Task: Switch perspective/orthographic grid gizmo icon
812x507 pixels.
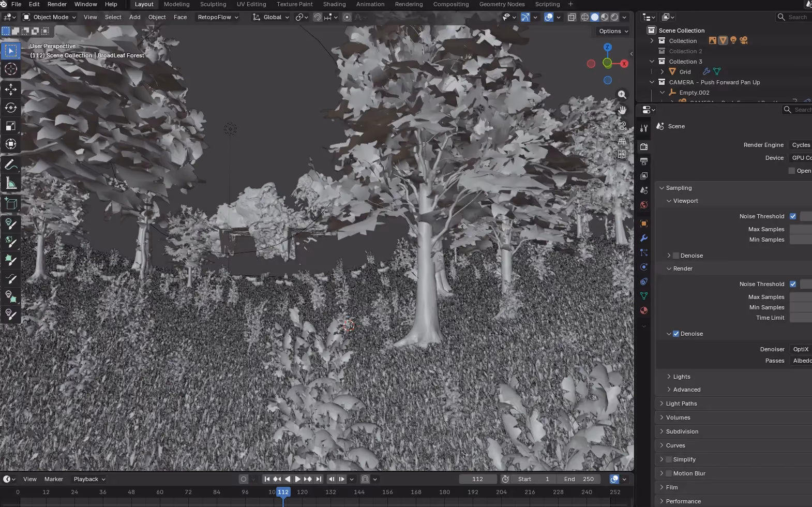Action: click(x=622, y=140)
